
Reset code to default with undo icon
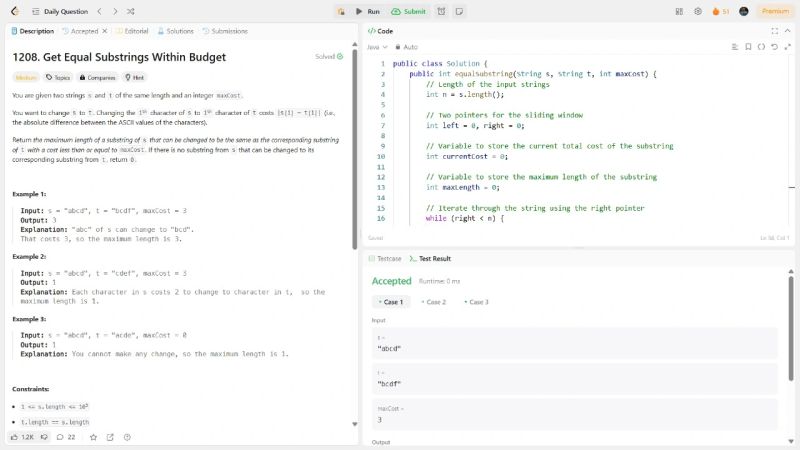click(x=775, y=47)
